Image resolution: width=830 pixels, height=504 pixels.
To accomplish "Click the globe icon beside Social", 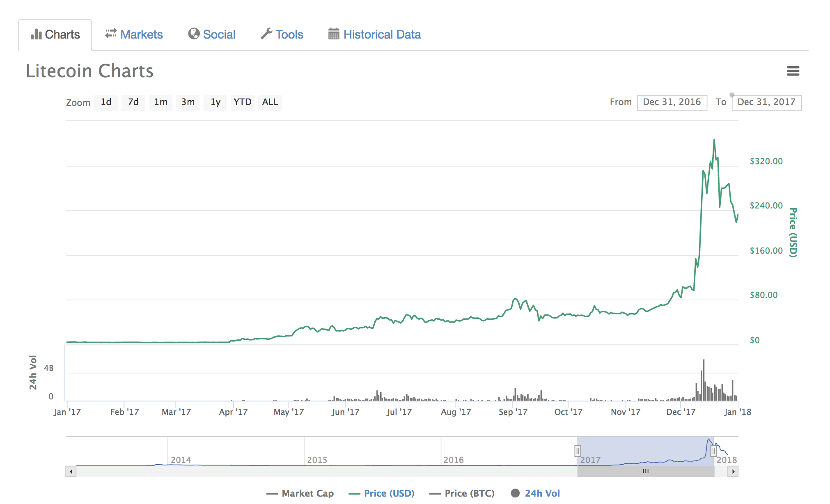I will pos(194,34).
